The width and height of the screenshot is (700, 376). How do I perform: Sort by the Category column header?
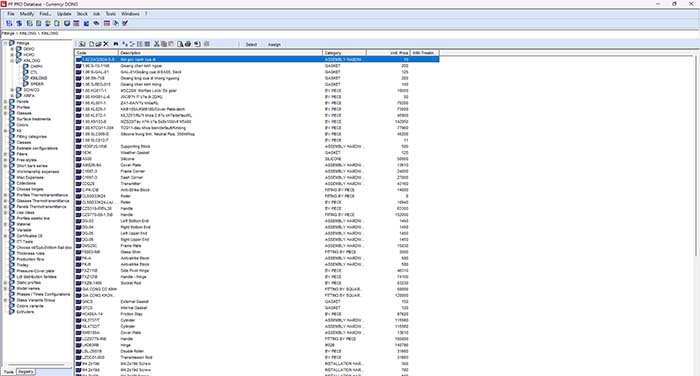[344, 53]
